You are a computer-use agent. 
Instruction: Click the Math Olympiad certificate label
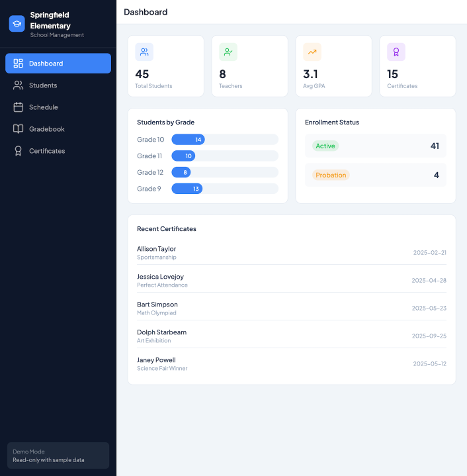click(157, 312)
